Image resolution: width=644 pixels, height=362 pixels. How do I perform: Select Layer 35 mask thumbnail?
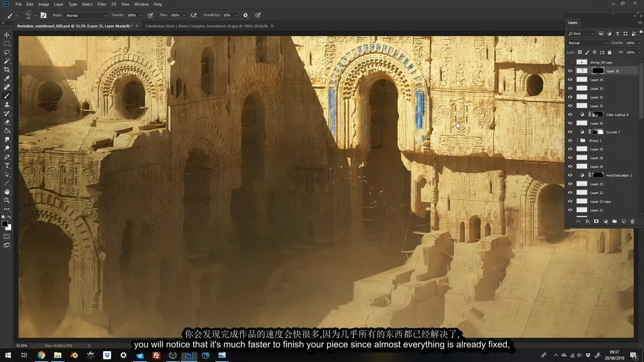pyautogui.click(x=597, y=71)
